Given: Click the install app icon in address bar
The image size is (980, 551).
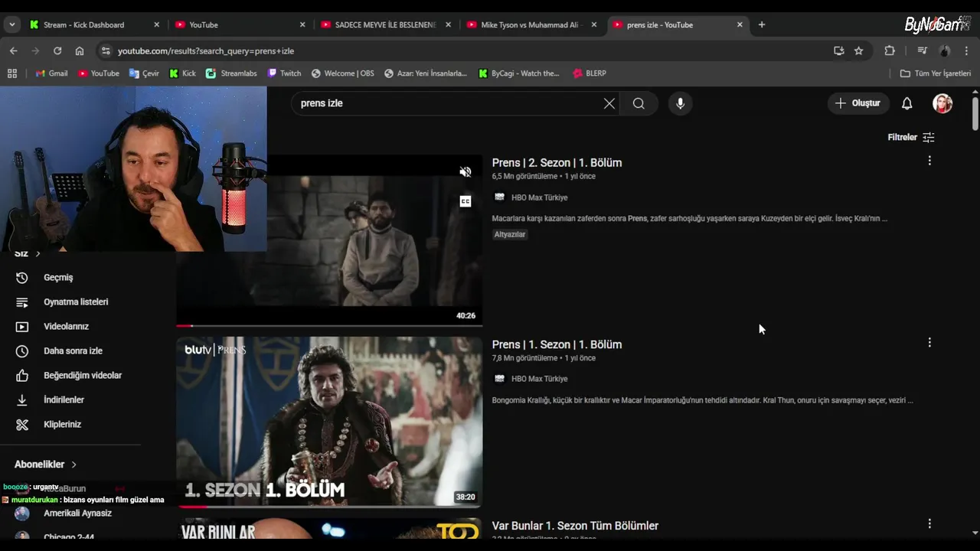Looking at the screenshot, I should [x=839, y=51].
